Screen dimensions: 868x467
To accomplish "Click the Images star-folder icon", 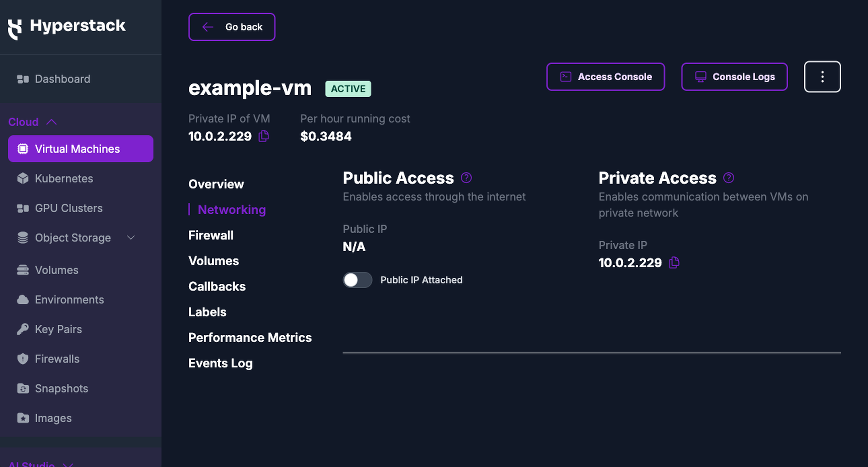I will [x=23, y=418].
